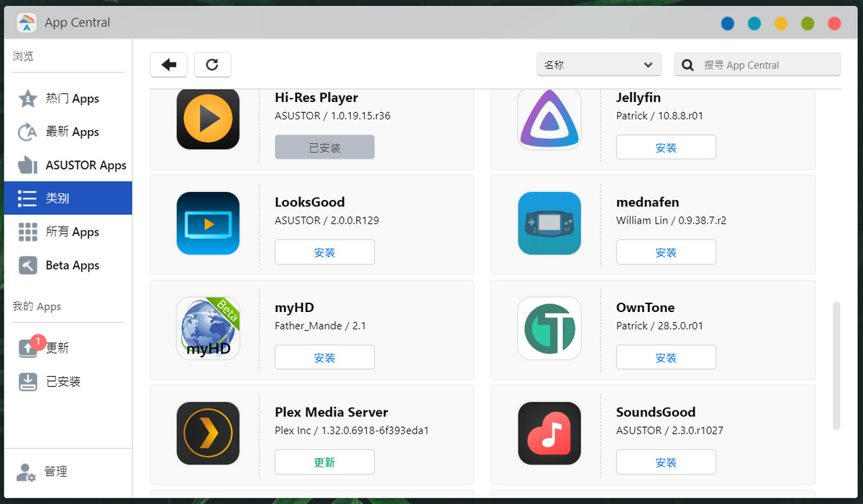863x504 pixels.
Task: Click the SoundsGood title
Action: coord(656,412)
